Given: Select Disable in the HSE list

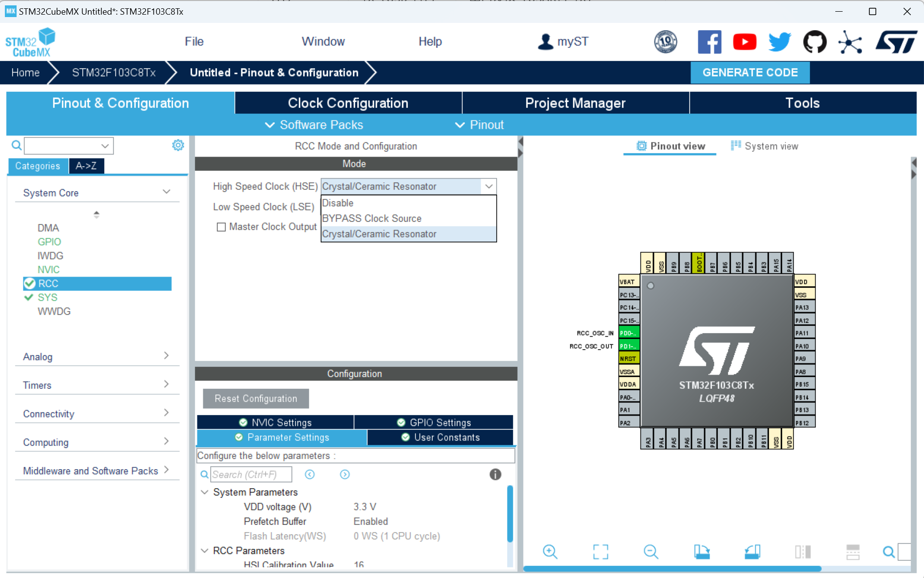Looking at the screenshot, I should pos(409,203).
